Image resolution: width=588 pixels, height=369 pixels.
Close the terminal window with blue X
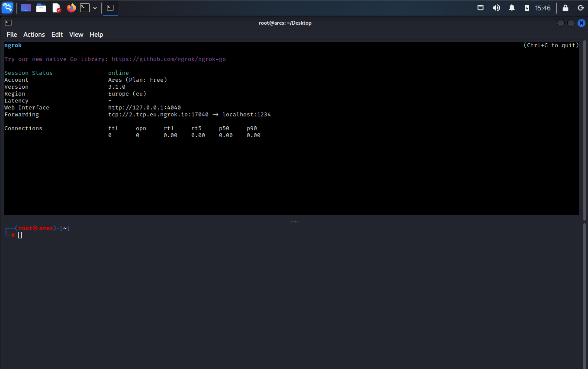(x=581, y=23)
